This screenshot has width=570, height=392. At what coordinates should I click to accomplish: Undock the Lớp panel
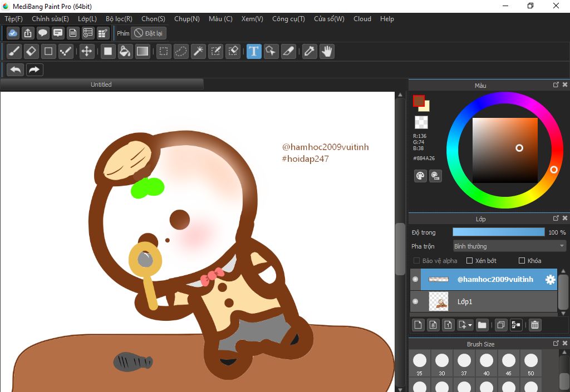pyautogui.click(x=556, y=218)
